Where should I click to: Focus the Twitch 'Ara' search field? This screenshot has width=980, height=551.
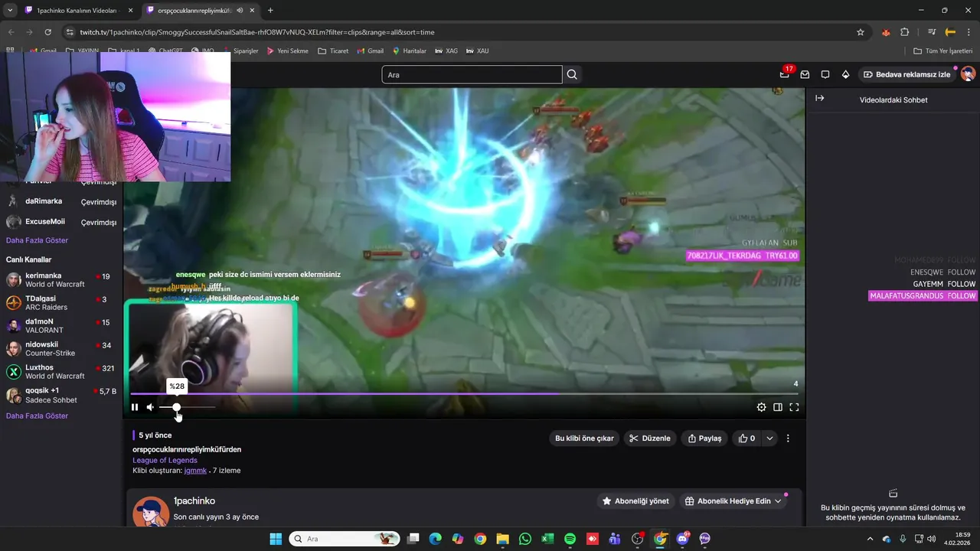[472, 74]
